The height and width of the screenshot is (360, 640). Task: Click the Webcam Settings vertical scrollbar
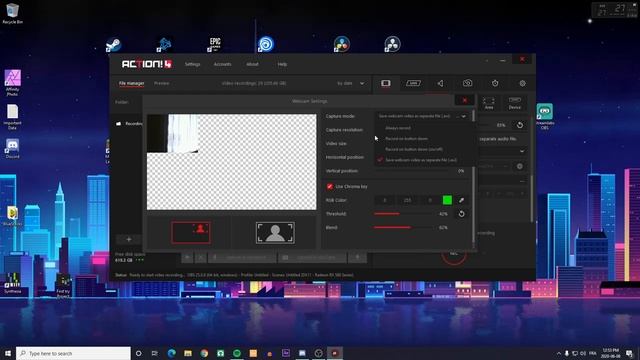(x=473, y=178)
